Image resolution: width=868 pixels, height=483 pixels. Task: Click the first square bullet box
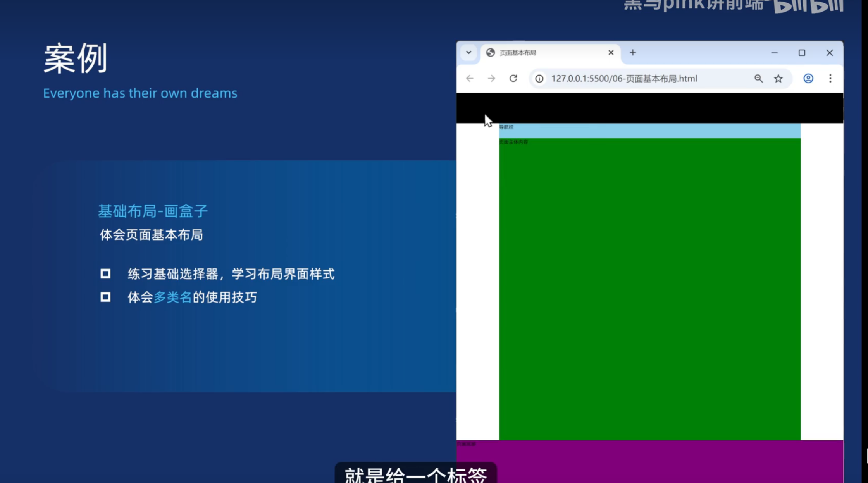105,274
